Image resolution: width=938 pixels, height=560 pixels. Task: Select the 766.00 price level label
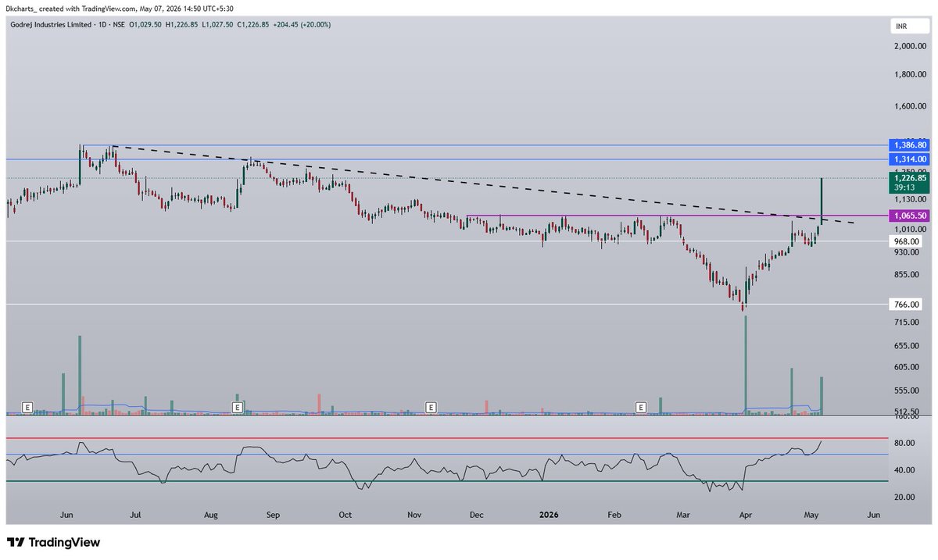(907, 305)
